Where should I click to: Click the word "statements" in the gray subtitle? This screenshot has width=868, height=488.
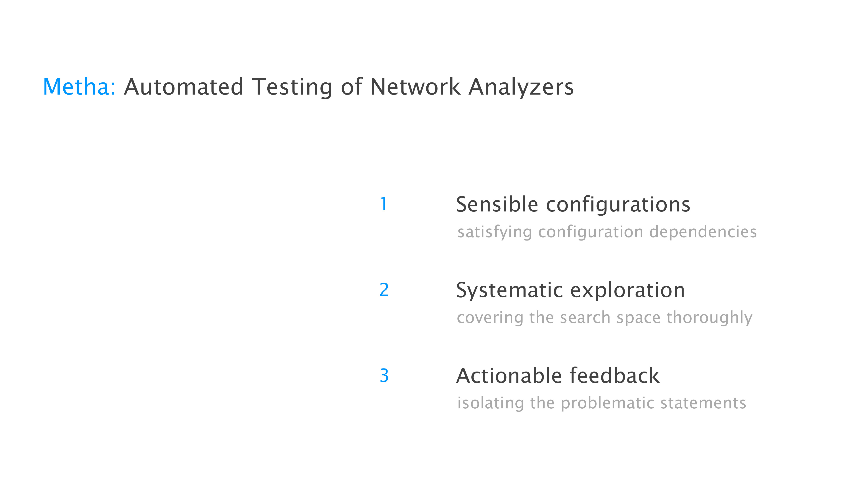(x=703, y=403)
